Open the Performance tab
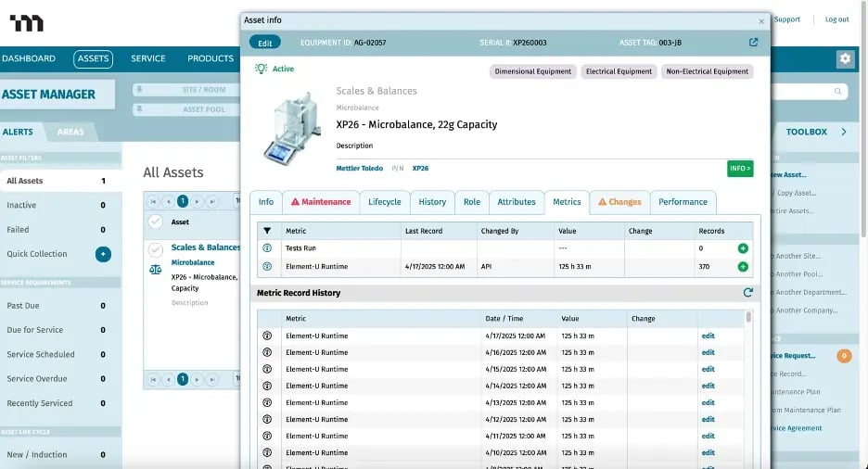 pos(683,202)
